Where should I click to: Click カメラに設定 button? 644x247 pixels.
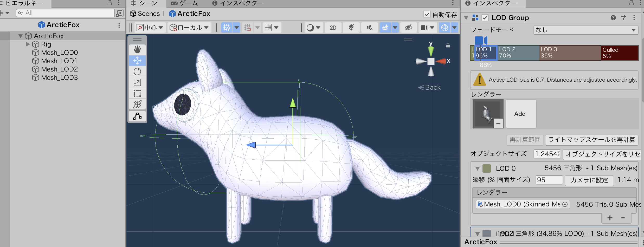[589, 180]
